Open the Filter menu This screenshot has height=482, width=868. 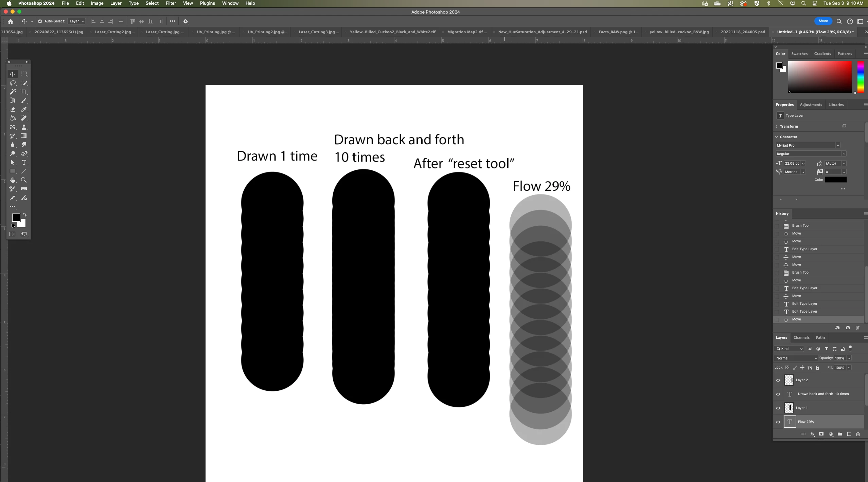click(171, 3)
